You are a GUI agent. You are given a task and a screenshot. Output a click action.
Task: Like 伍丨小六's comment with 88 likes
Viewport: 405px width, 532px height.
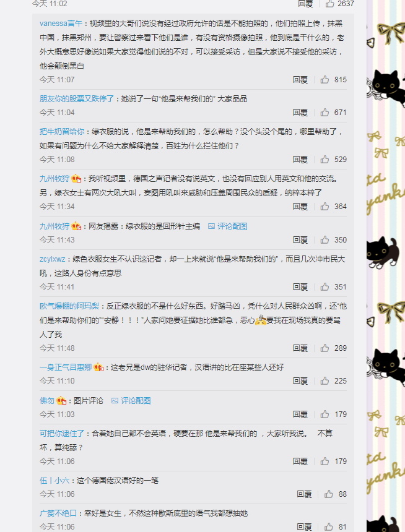329,494
